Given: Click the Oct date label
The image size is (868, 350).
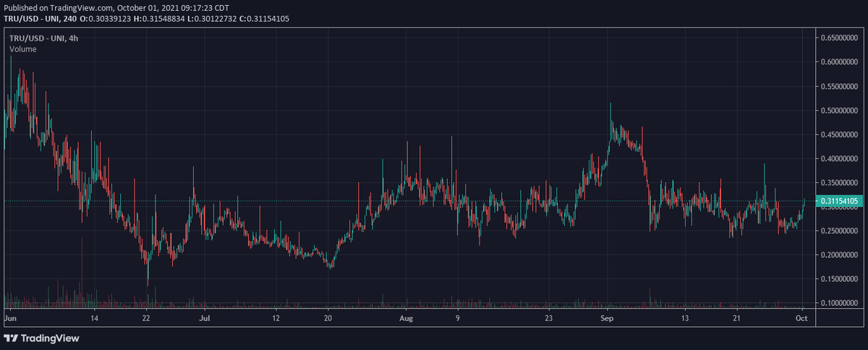Looking at the screenshot, I should click(802, 317).
